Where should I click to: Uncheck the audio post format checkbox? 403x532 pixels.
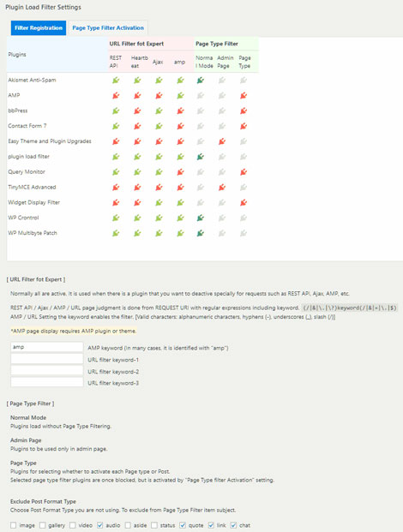[99, 525]
